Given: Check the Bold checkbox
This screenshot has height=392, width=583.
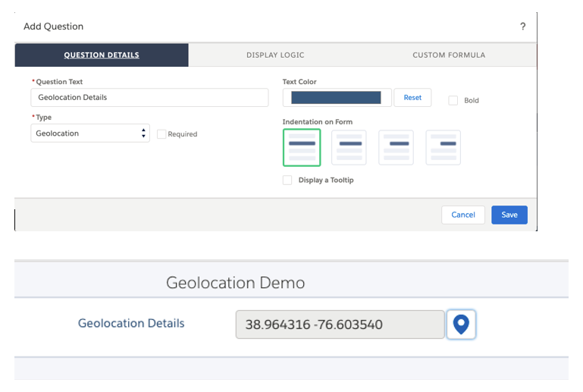Looking at the screenshot, I should (x=453, y=100).
